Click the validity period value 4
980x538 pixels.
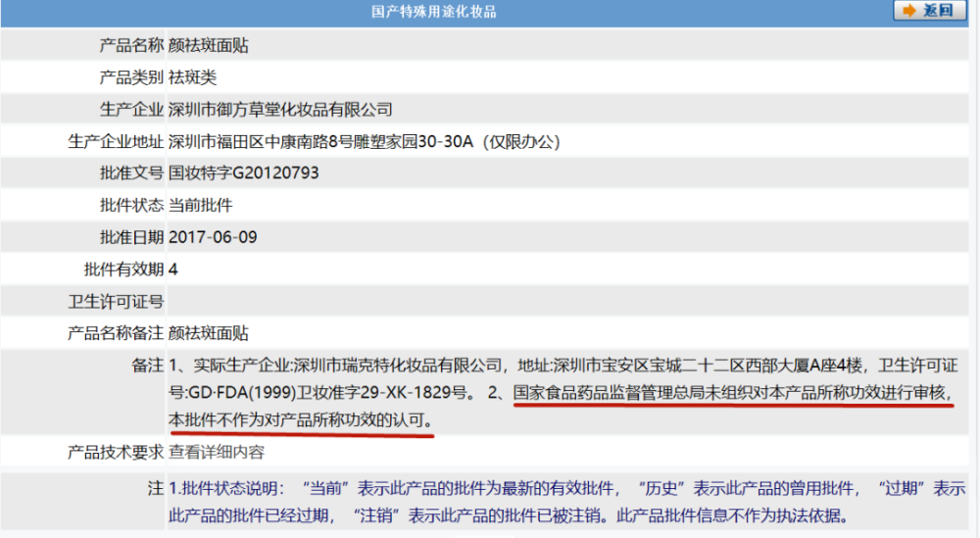click(173, 269)
